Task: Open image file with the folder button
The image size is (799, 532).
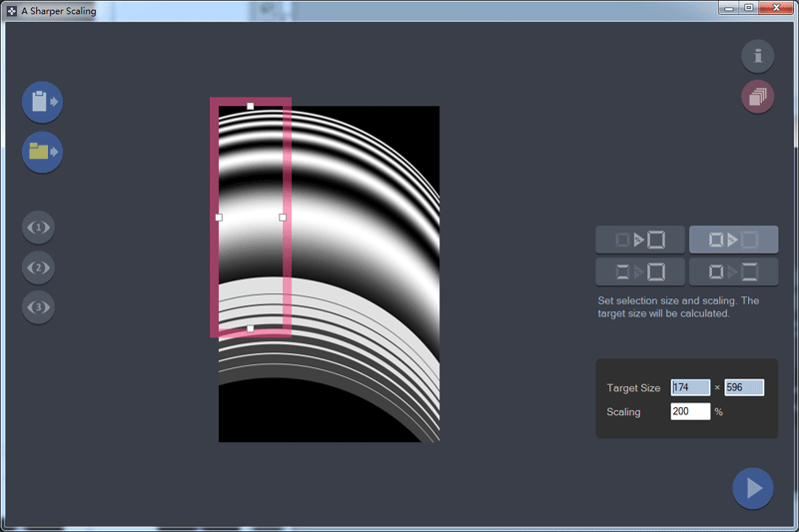Action: coord(42,152)
